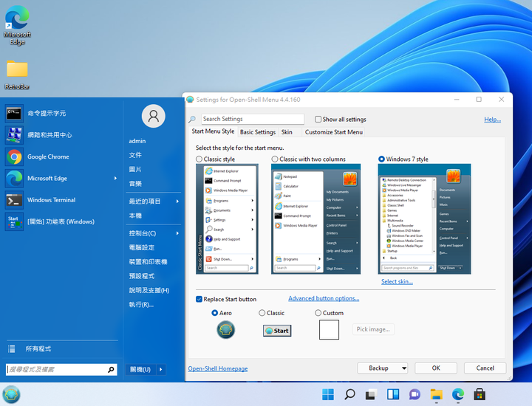Open 說明及支援(H) in start menu

(149, 290)
